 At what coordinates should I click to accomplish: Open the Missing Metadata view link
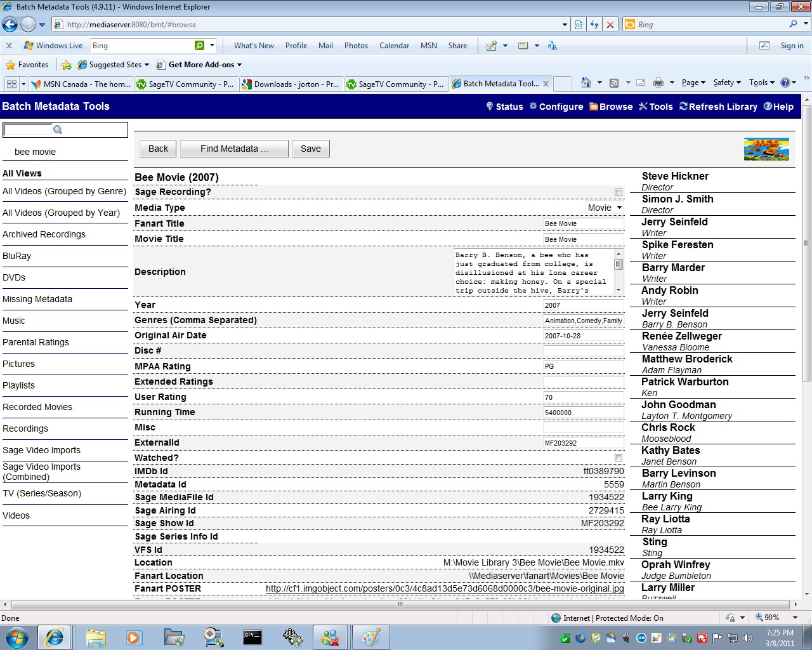pos(37,299)
